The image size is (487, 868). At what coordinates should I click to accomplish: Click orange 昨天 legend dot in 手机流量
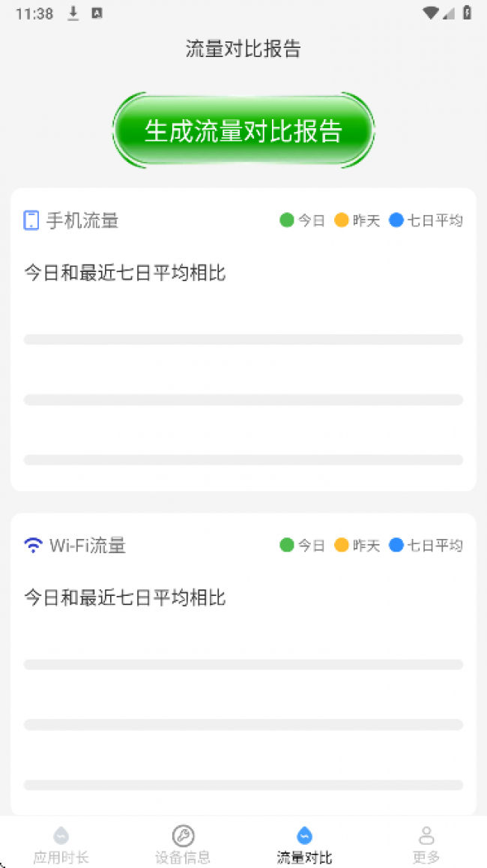coord(342,220)
